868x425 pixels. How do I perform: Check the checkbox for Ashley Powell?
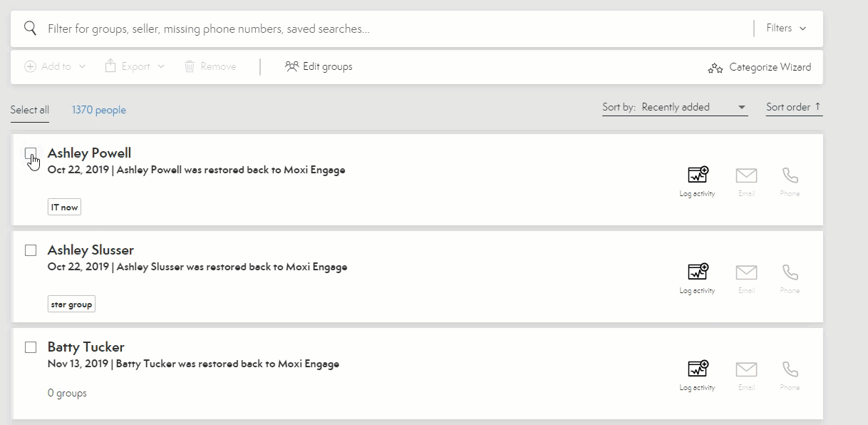coord(31,153)
